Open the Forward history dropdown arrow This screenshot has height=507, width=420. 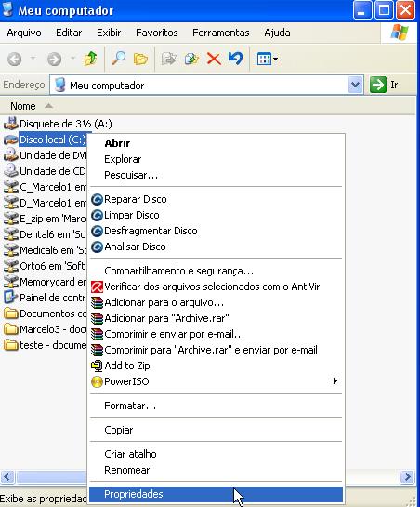tap(73, 59)
